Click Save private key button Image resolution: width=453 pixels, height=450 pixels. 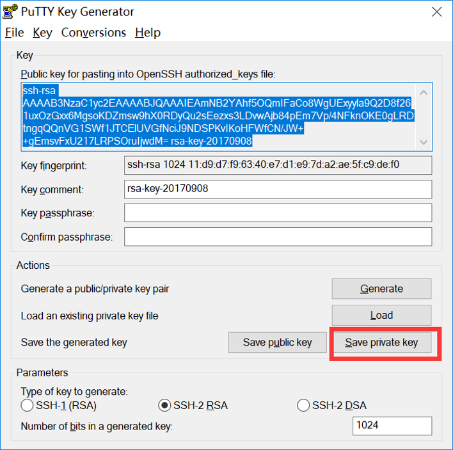[x=382, y=342]
